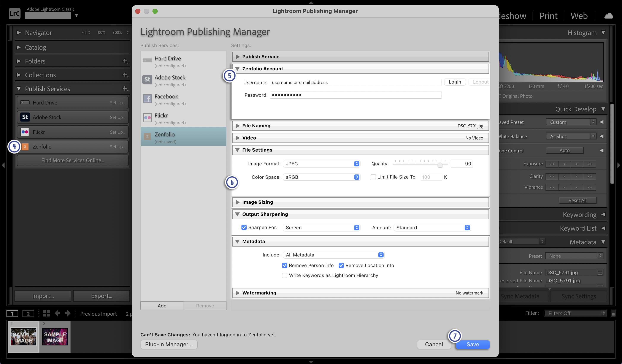Collapse left panel with edge arrow
This screenshot has width=622, height=364.
(3, 165)
